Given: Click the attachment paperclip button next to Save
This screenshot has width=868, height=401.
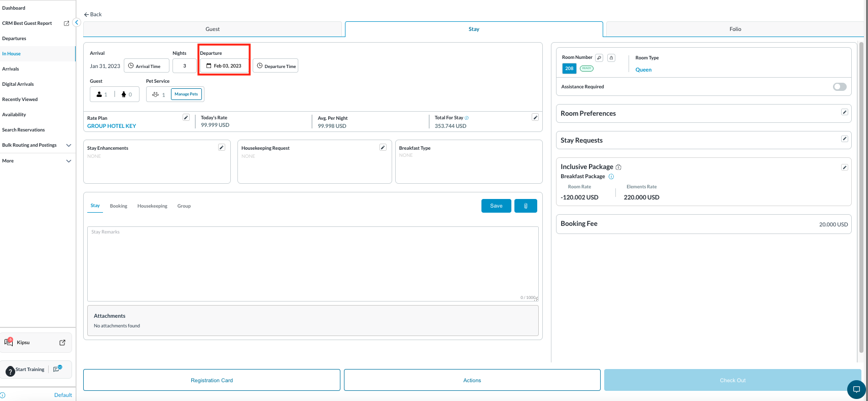Looking at the screenshot, I should click(526, 206).
